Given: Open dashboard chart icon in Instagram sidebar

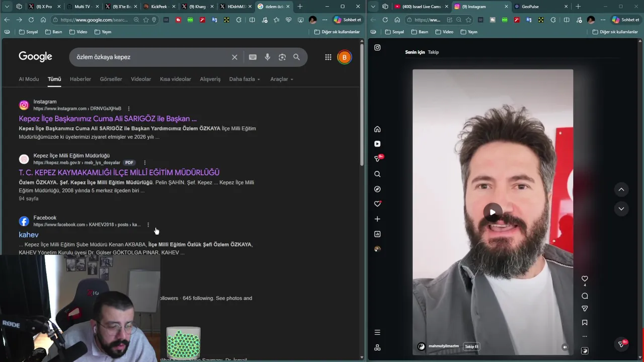Looking at the screenshot, I should pyautogui.click(x=377, y=234).
